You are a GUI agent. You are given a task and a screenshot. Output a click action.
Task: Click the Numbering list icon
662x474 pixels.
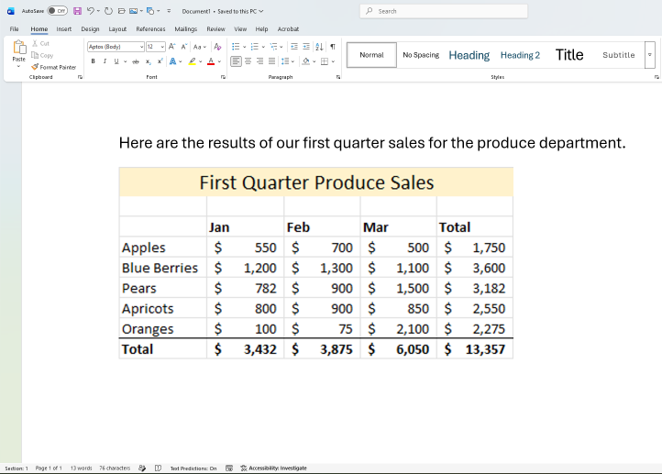[254, 46]
